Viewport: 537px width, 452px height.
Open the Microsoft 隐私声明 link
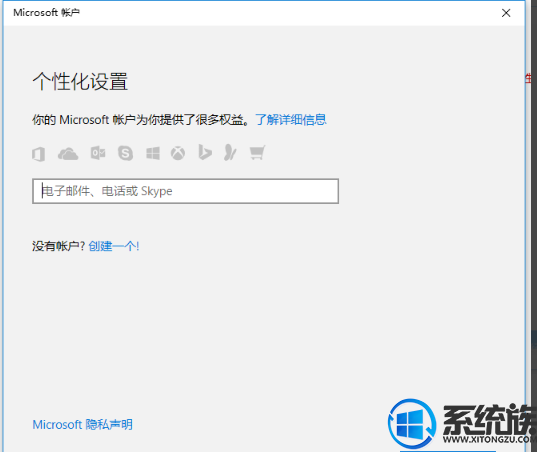point(83,425)
